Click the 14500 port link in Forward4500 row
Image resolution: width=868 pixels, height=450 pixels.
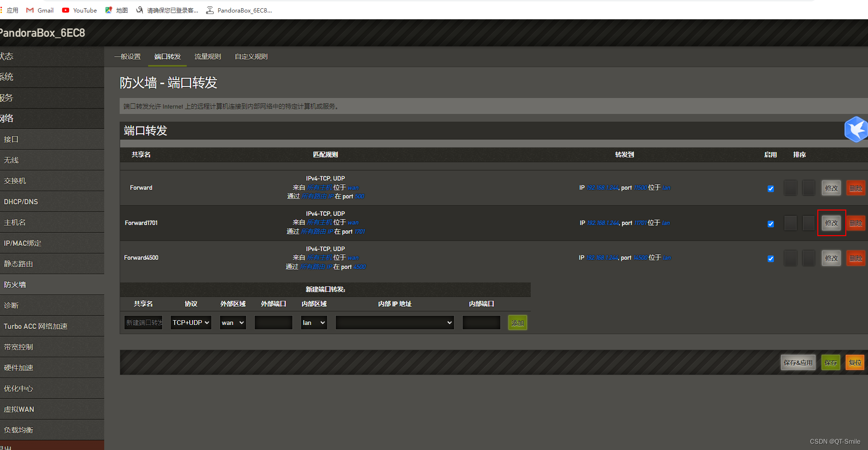tap(640, 258)
